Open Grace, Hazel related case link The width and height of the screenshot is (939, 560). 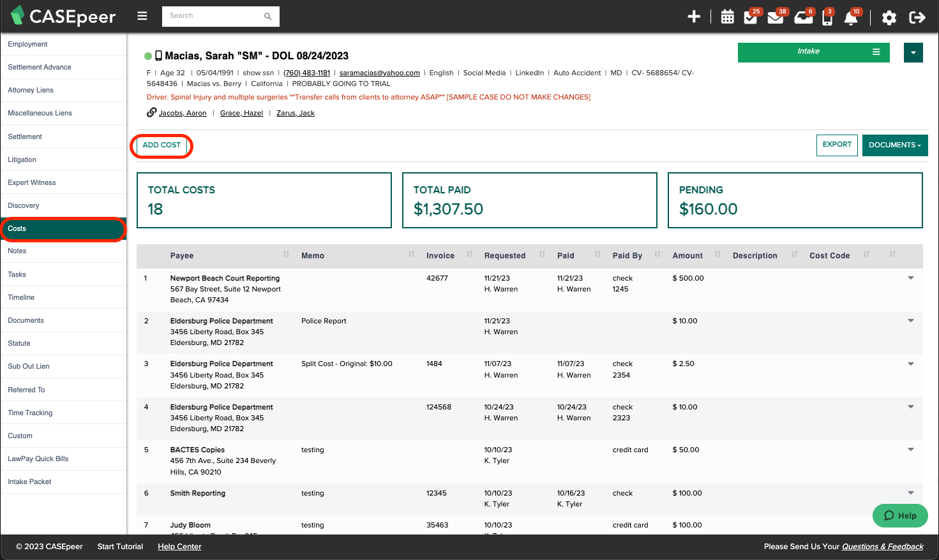click(x=241, y=113)
